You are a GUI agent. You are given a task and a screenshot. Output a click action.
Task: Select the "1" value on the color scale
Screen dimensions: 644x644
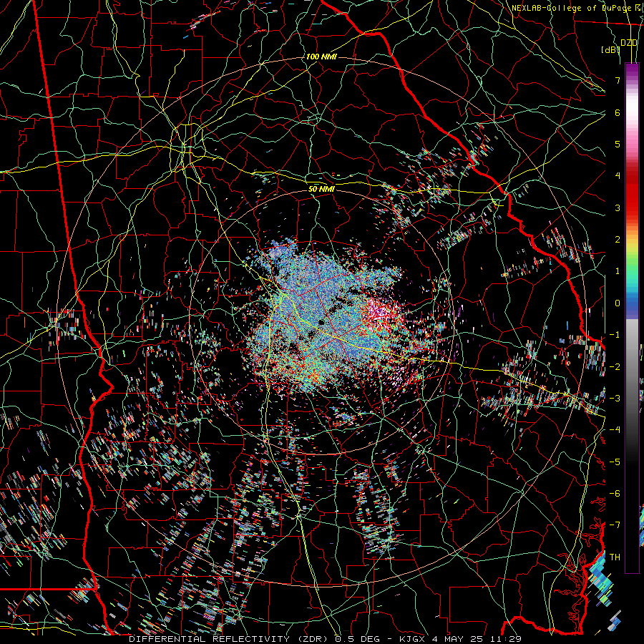[618, 271]
